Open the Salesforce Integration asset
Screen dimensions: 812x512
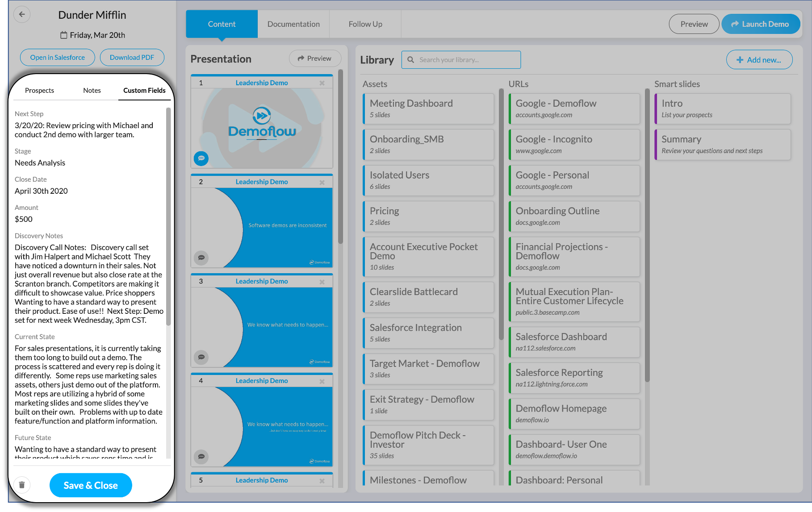428,333
